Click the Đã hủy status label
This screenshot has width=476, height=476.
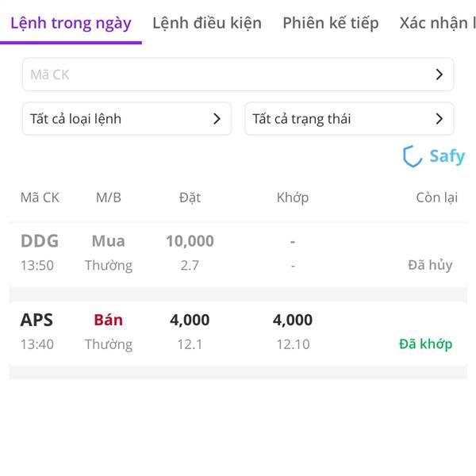(x=430, y=265)
